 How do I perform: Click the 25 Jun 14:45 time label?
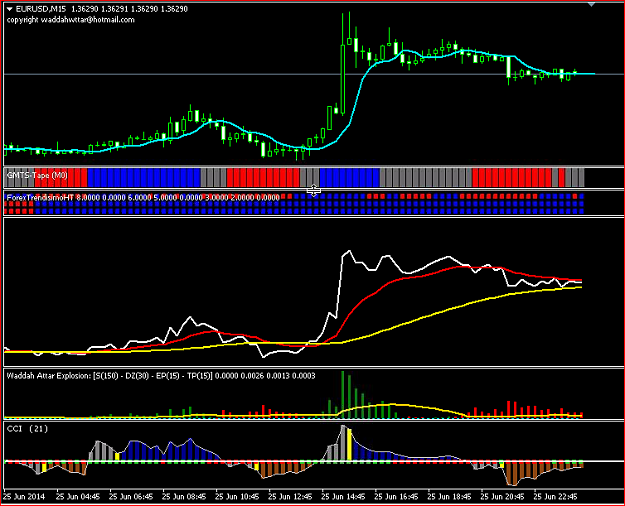tap(343, 497)
